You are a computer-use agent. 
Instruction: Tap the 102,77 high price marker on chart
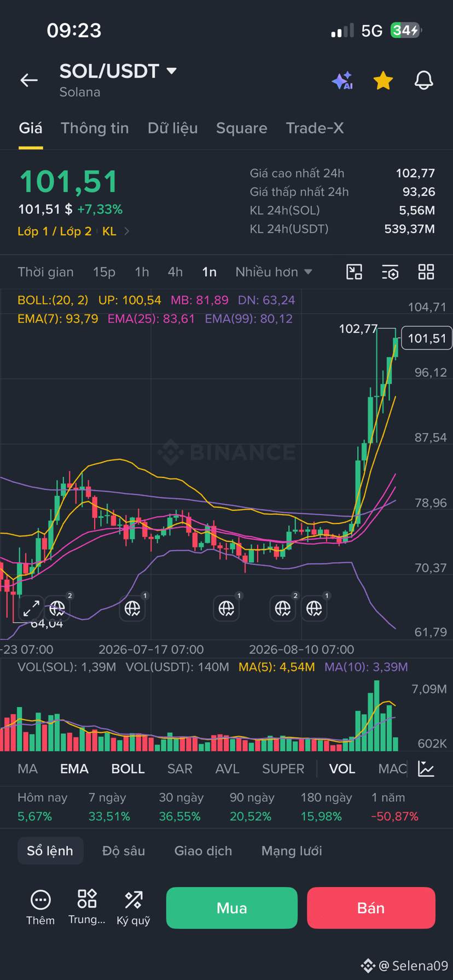(x=358, y=329)
